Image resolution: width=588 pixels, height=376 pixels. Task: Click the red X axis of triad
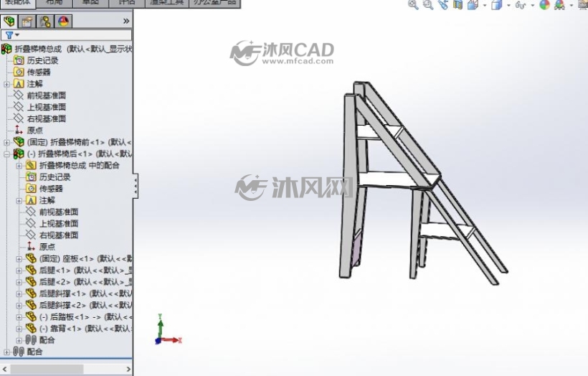pyautogui.click(x=172, y=340)
